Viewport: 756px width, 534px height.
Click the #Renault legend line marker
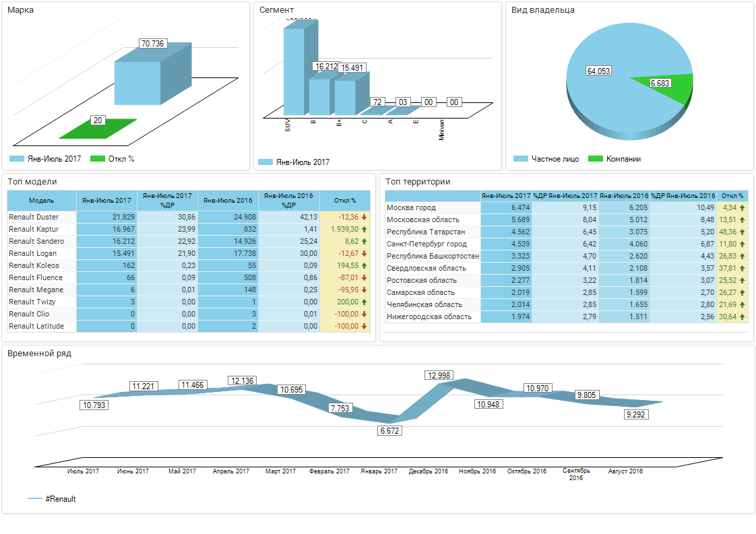click(35, 498)
